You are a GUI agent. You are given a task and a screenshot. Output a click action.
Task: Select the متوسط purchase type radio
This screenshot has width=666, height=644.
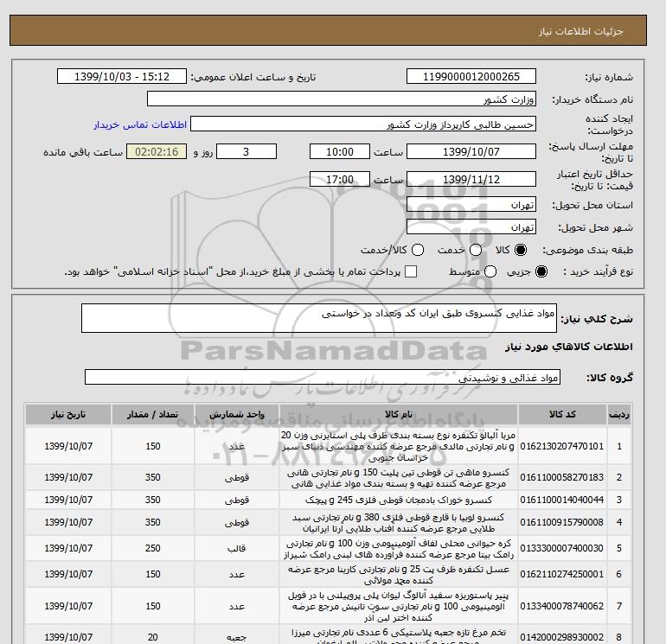(x=490, y=271)
